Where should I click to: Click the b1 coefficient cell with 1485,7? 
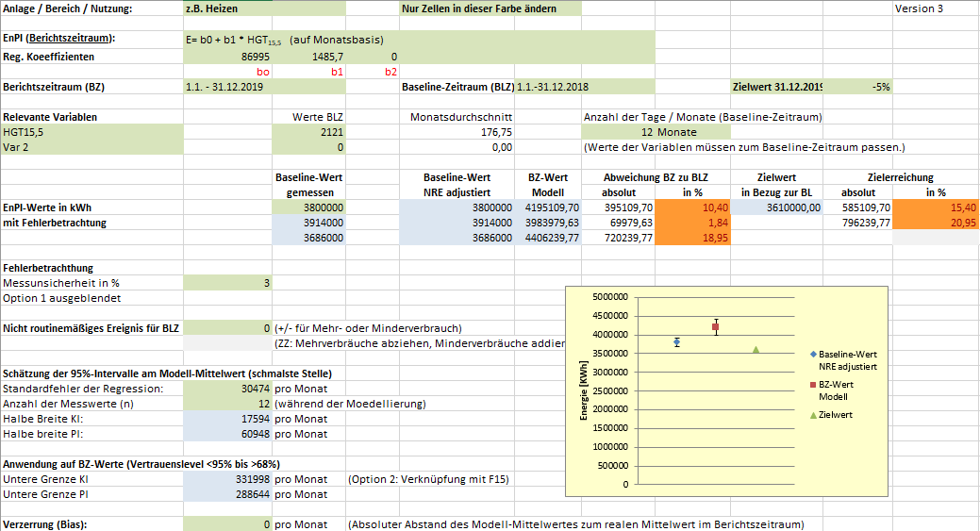(308, 57)
